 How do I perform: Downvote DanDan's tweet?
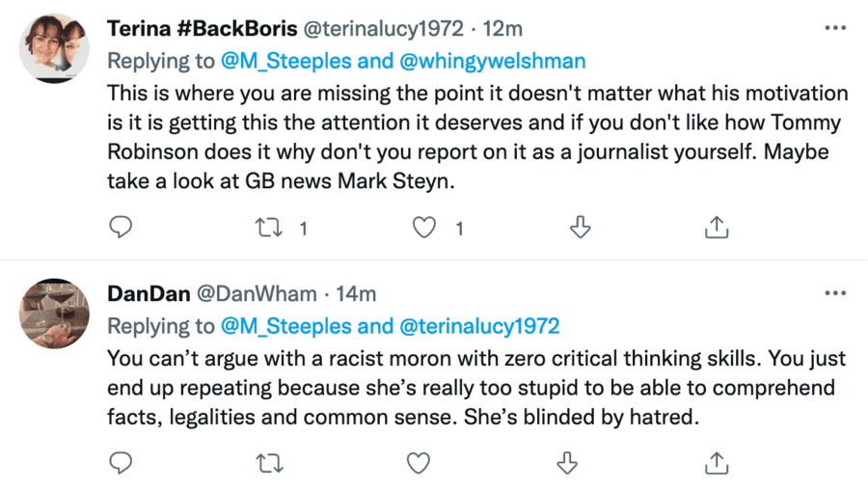pos(567,463)
